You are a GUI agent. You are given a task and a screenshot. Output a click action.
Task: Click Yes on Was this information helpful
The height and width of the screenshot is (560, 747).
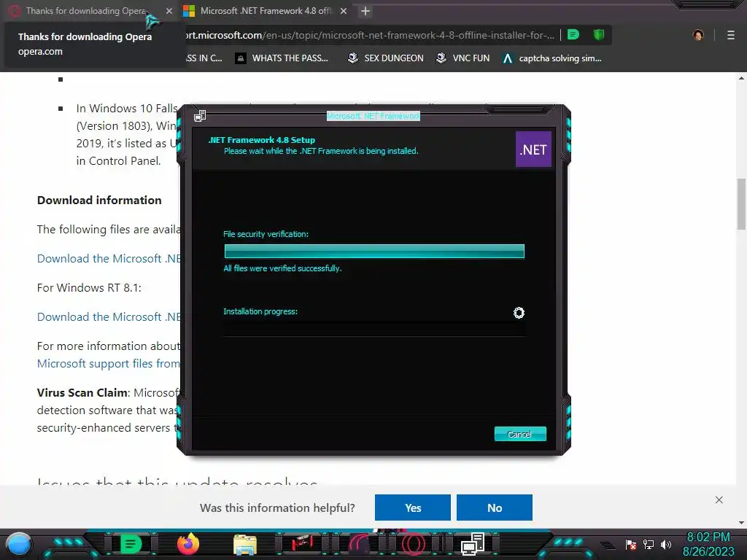coord(413,507)
